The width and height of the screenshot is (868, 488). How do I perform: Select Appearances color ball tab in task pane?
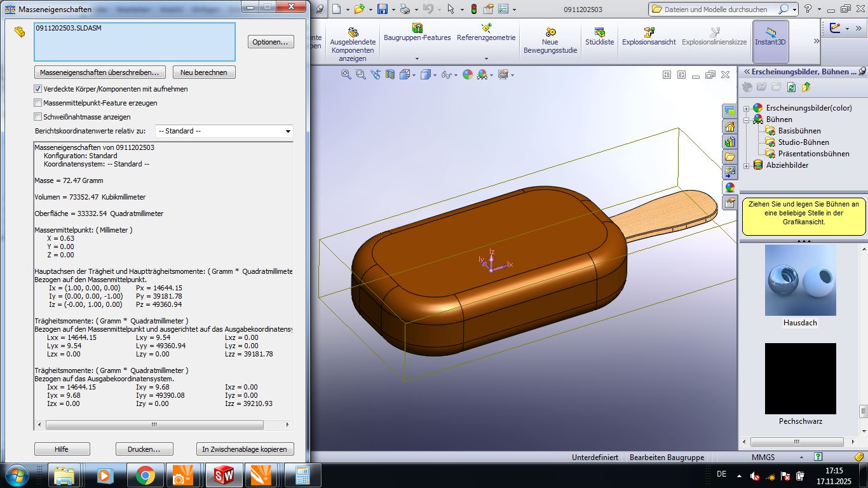[729, 187]
